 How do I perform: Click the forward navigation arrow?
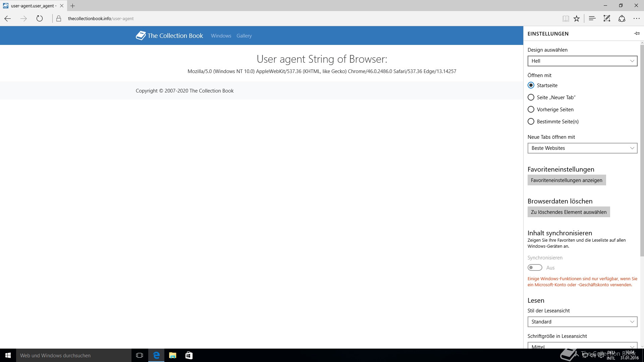pos(23,18)
